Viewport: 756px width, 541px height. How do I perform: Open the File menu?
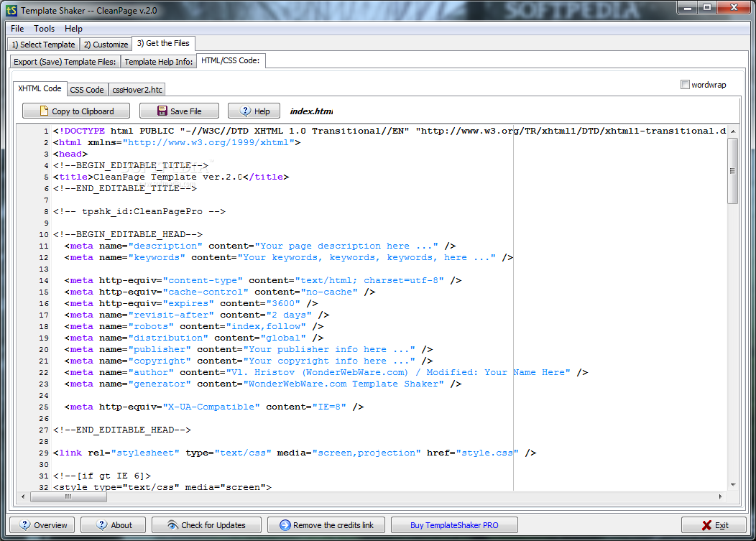click(17, 29)
